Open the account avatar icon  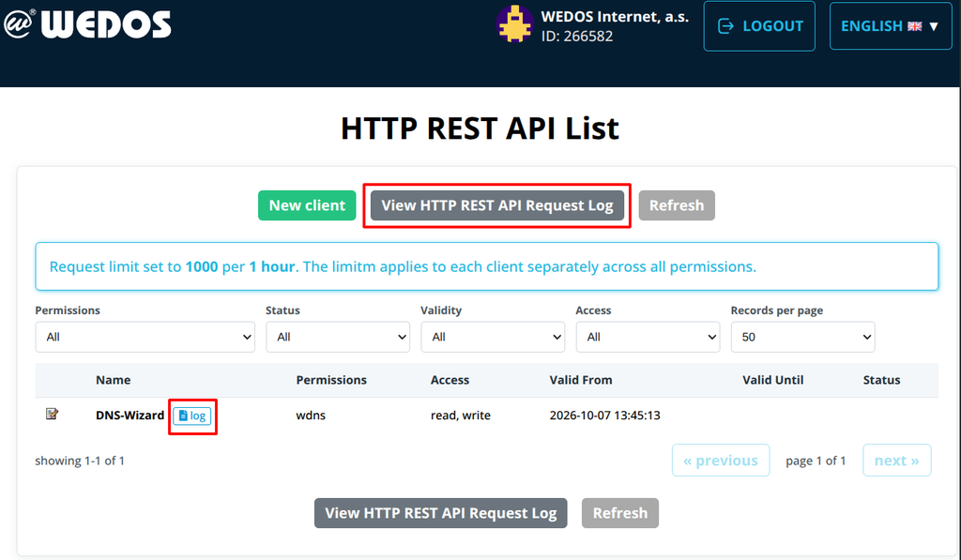pos(514,24)
